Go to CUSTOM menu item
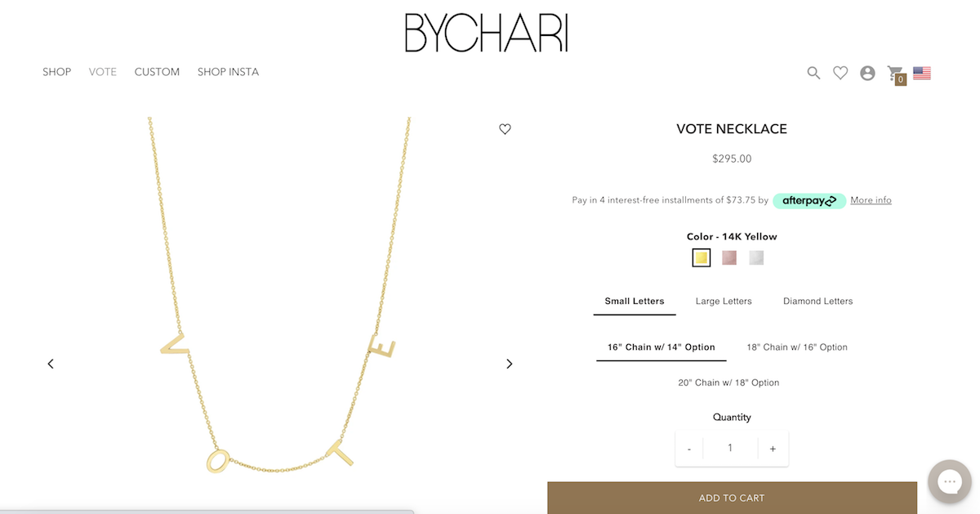 [x=157, y=72]
